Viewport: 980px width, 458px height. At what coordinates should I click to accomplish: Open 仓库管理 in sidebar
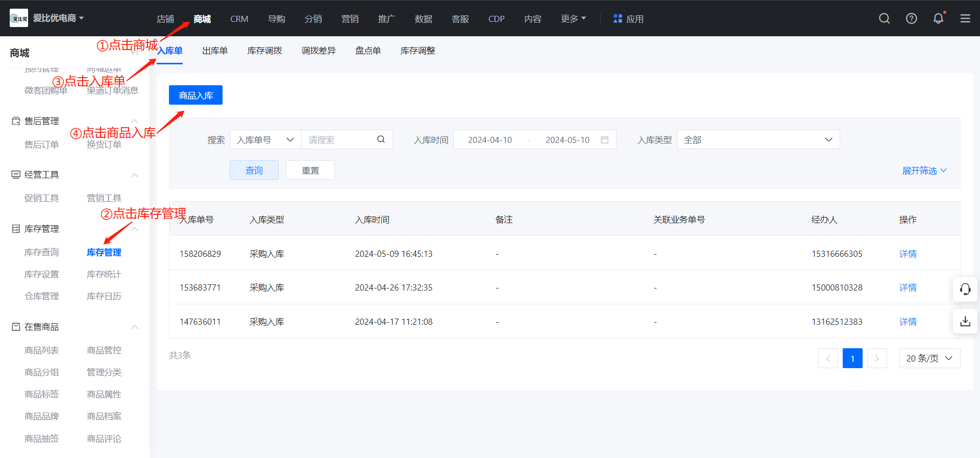[42, 296]
